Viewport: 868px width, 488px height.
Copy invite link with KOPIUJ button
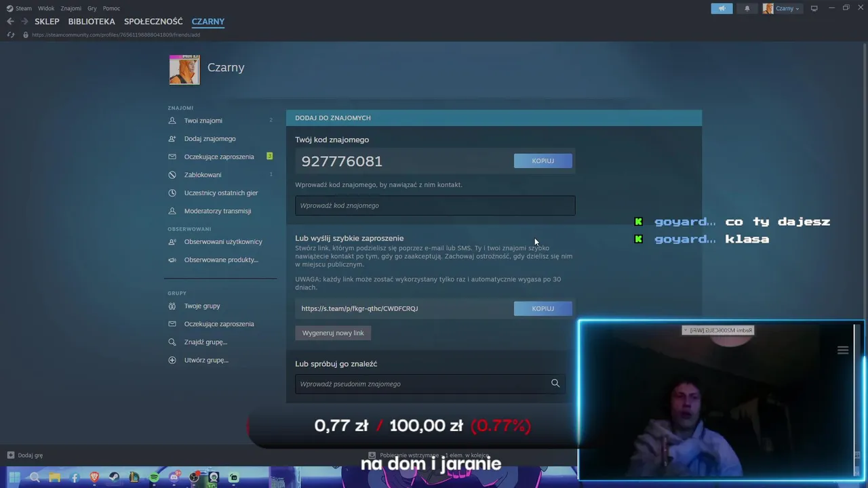(543, 308)
